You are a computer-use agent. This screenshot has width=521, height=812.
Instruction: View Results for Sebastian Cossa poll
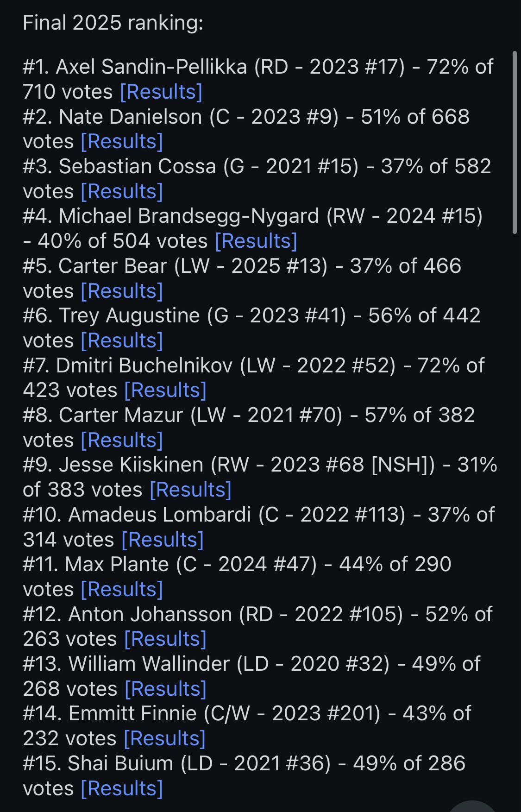click(x=121, y=191)
